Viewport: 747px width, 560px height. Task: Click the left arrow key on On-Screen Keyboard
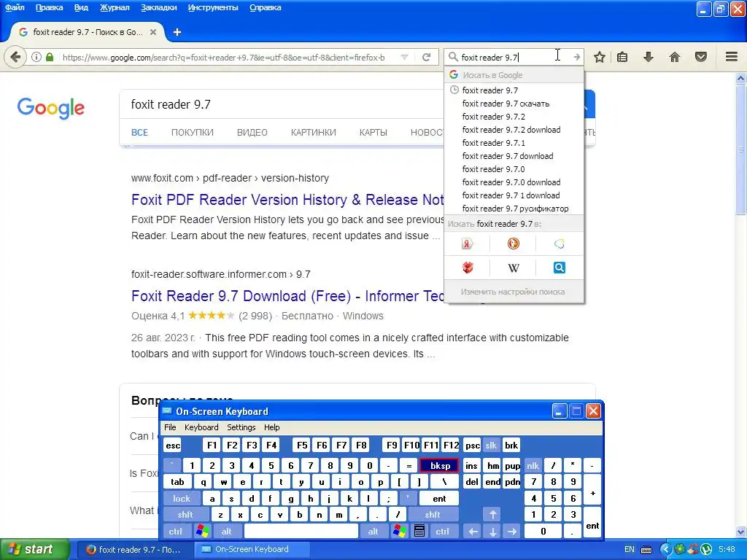pyautogui.click(x=473, y=532)
